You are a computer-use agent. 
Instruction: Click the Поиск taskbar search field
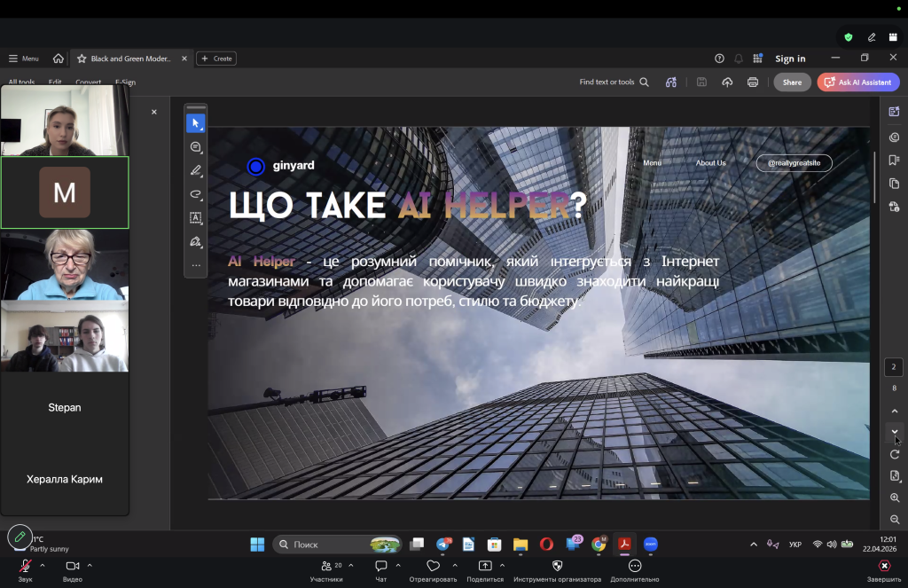338,544
